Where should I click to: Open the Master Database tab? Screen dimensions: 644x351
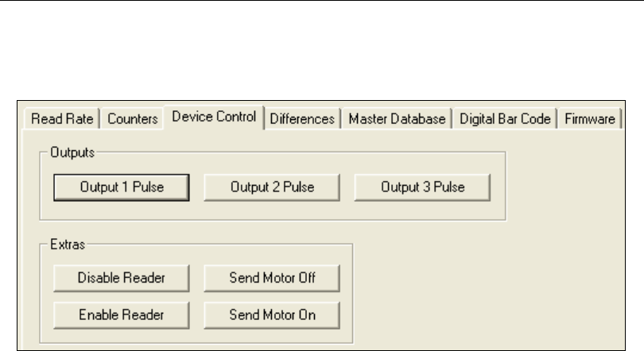click(x=397, y=119)
